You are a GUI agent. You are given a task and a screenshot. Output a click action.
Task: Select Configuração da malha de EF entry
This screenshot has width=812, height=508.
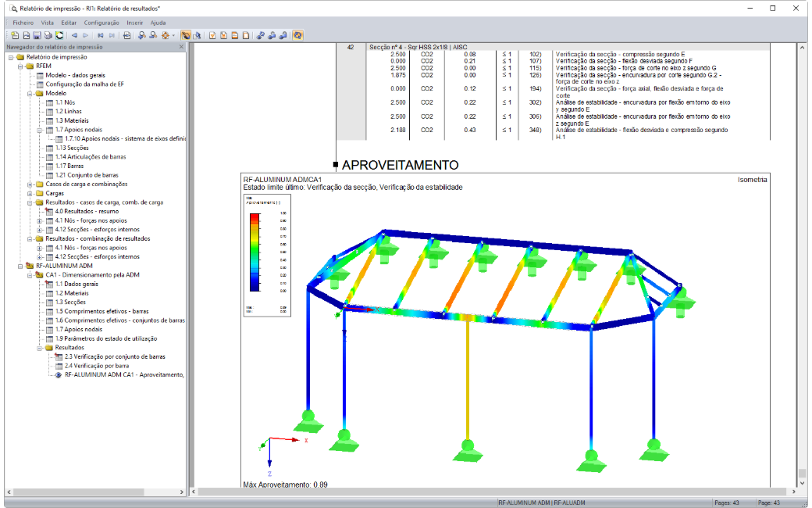[x=84, y=84]
